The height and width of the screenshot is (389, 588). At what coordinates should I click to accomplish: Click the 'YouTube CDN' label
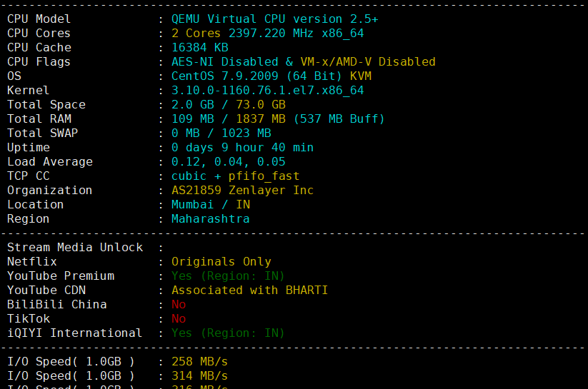coord(46,290)
